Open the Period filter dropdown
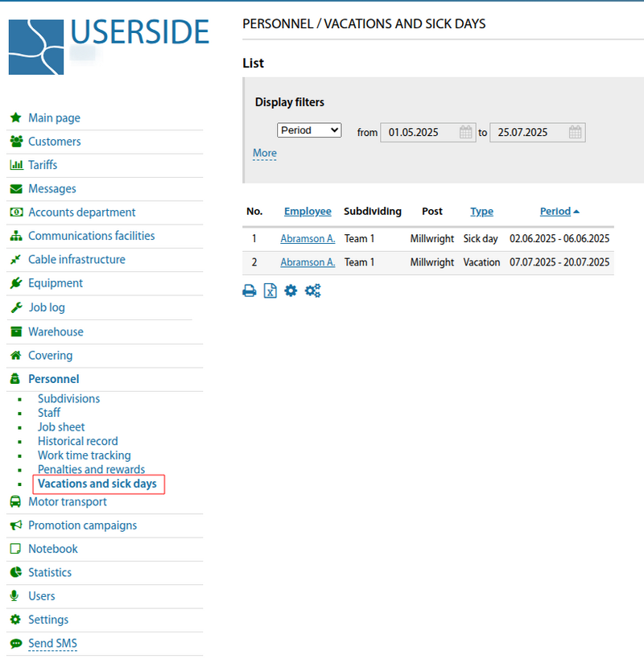644x663 pixels. point(309,130)
